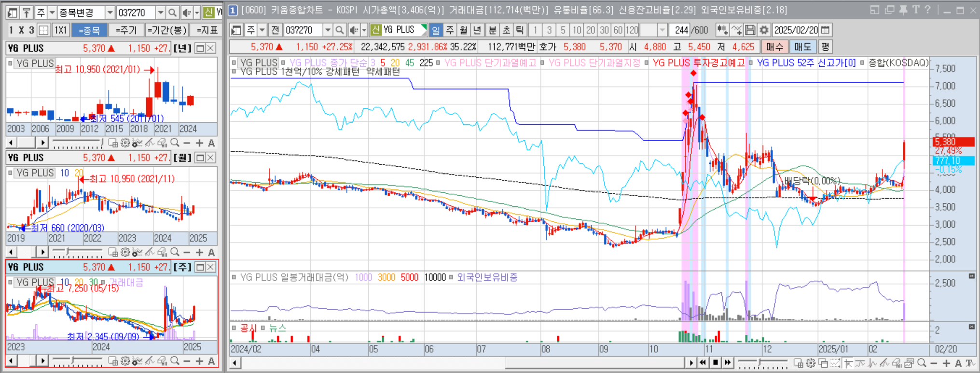Open the 종목변경 dropdown in left panel
980x373 pixels.
pos(110,13)
